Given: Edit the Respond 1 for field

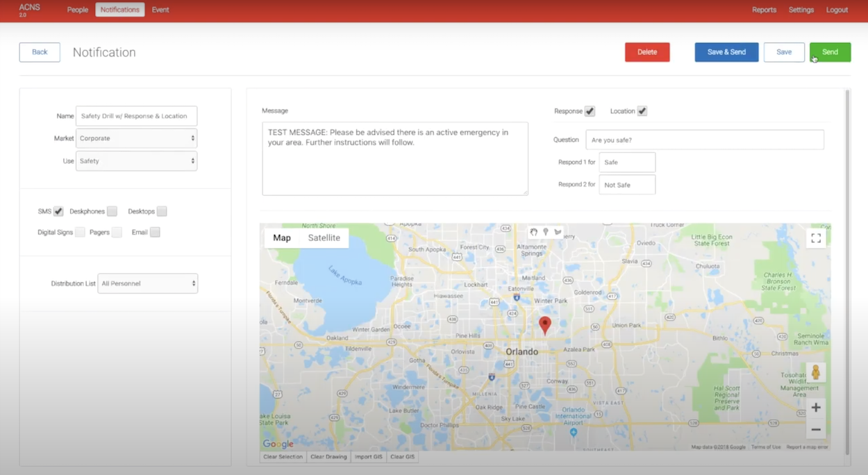Looking at the screenshot, I should click(x=627, y=162).
